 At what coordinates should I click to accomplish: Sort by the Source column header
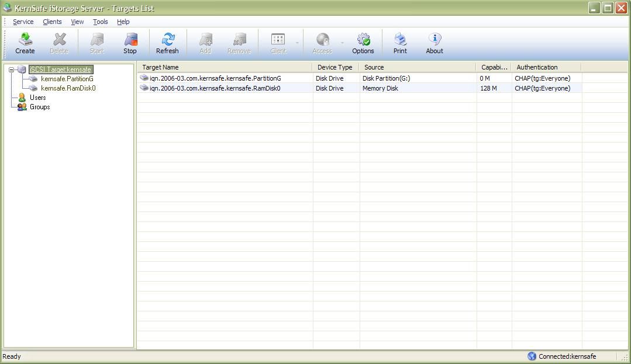click(418, 67)
